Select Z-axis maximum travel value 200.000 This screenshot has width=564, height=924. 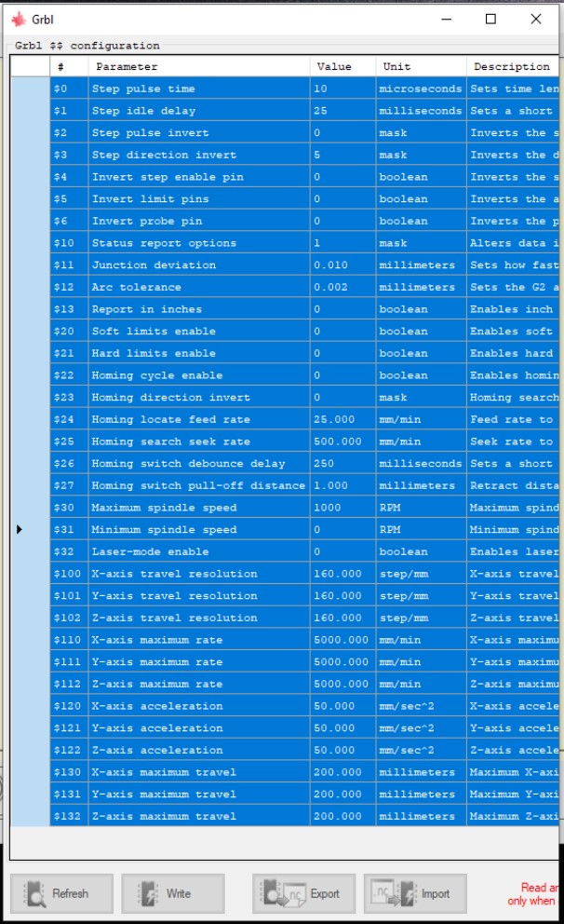[342, 816]
